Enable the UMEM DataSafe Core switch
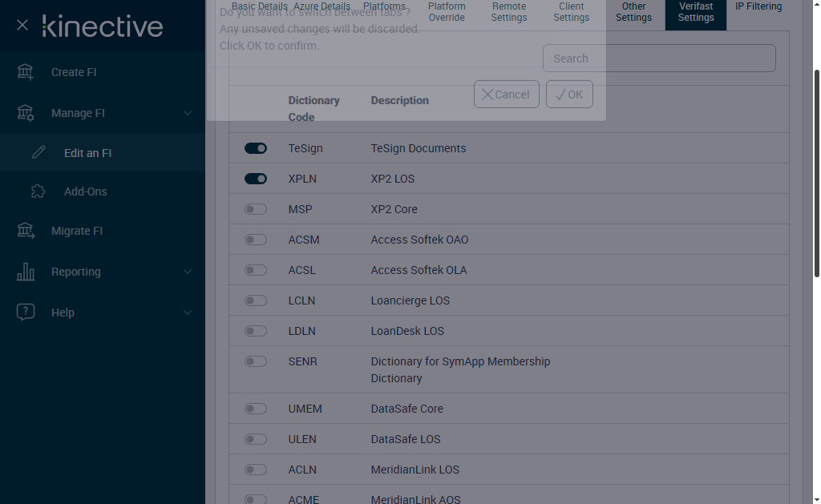The width and height of the screenshot is (821, 504). (x=256, y=408)
